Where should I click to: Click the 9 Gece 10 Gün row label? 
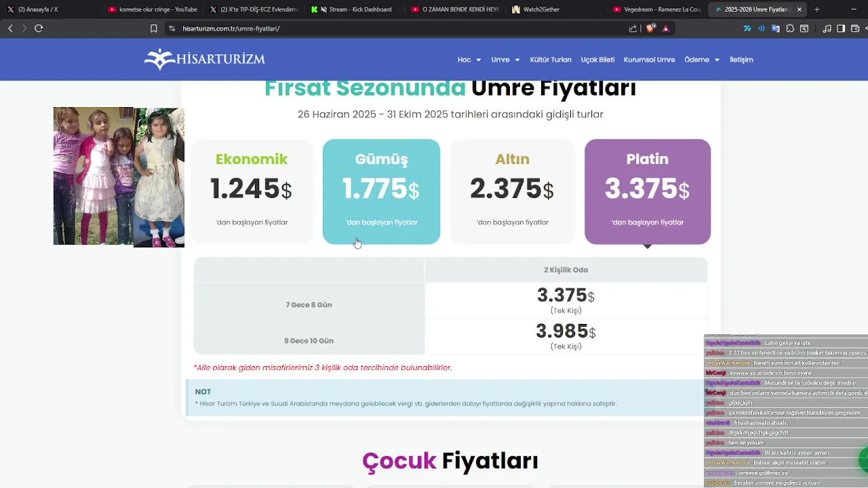click(x=309, y=341)
